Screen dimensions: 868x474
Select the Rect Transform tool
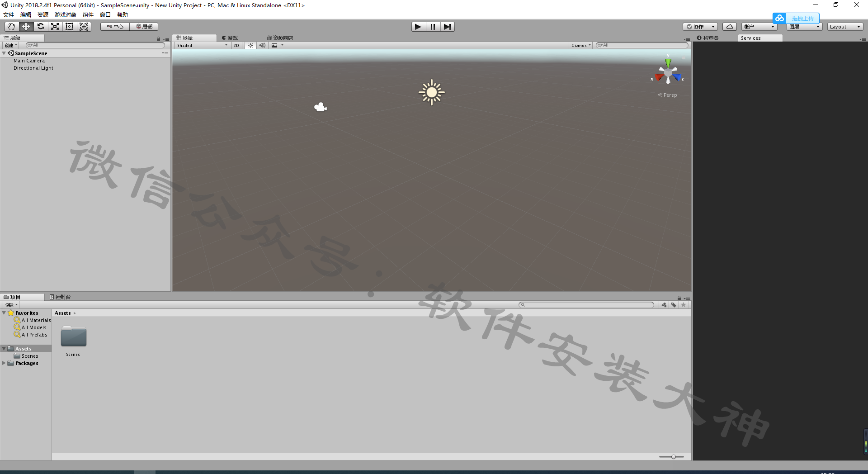[x=69, y=27]
